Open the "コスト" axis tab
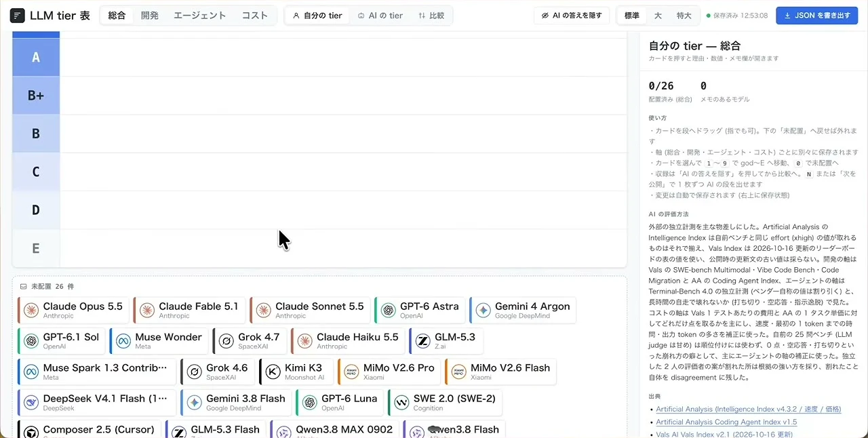This screenshot has width=868, height=438. [255, 16]
